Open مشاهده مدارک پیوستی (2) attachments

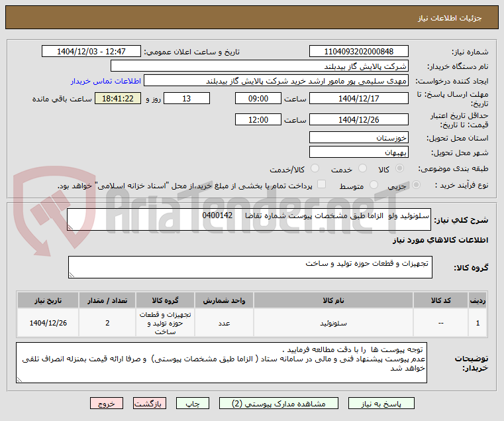click(x=279, y=403)
